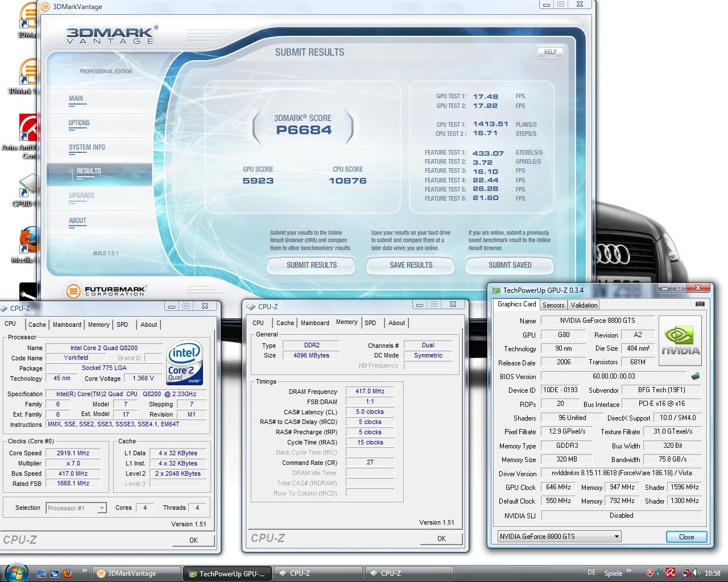Click the Windows Start orb
Screen dimensions: 728x582
15,573
